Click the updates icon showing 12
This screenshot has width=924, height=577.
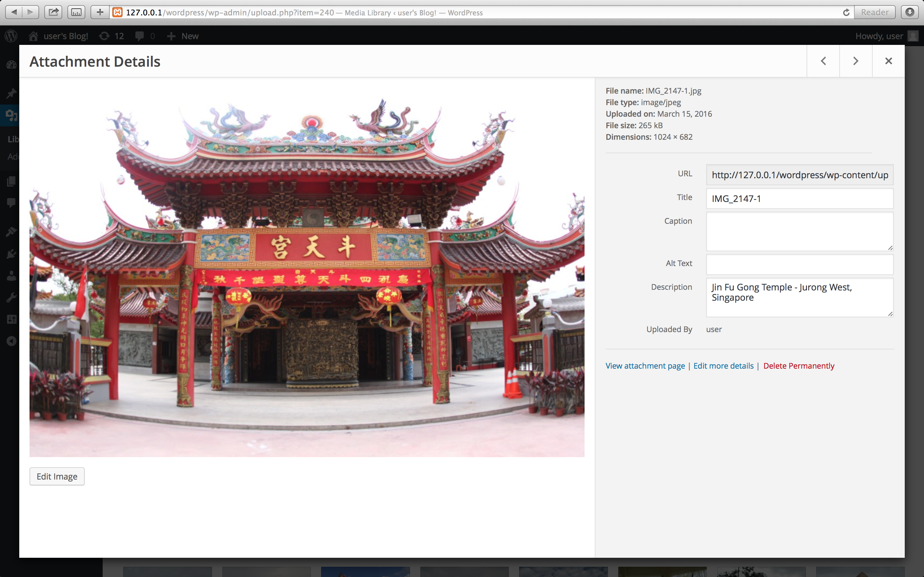[111, 36]
